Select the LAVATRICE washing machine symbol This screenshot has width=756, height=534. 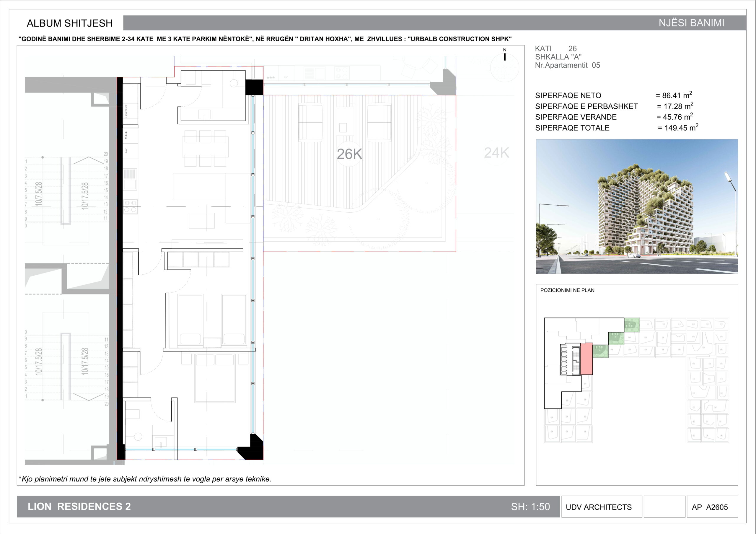point(127,111)
